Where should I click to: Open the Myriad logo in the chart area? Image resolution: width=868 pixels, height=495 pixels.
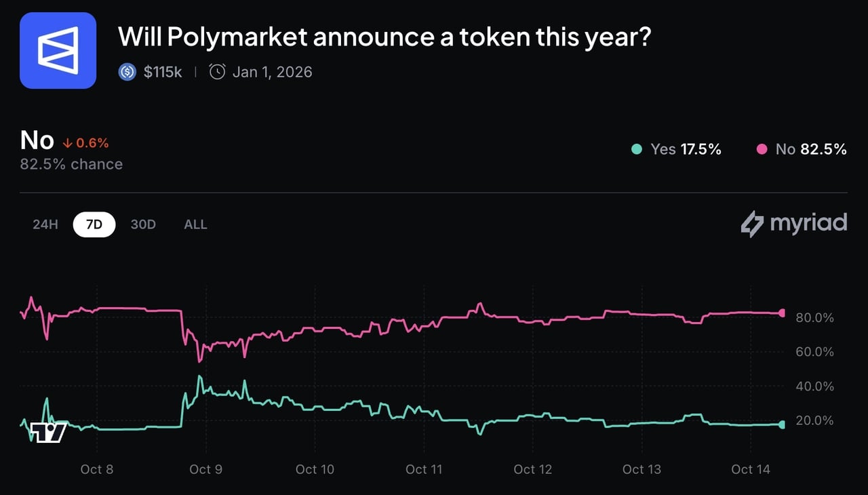tap(793, 222)
